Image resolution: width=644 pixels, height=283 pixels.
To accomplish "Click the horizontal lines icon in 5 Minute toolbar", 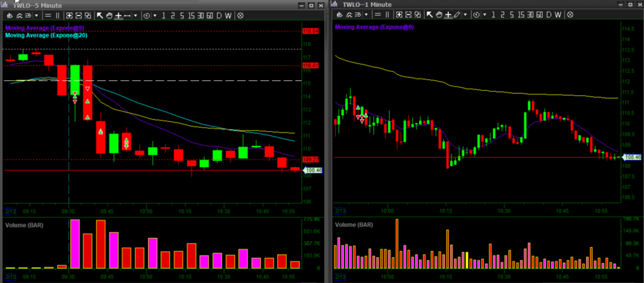I will click(48, 15).
